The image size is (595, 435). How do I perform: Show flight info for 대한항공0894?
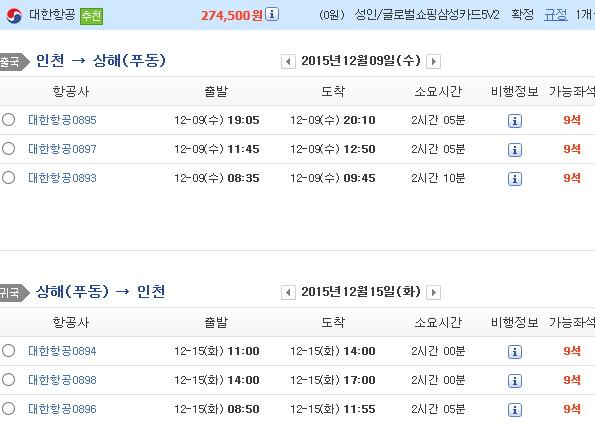pos(515,352)
